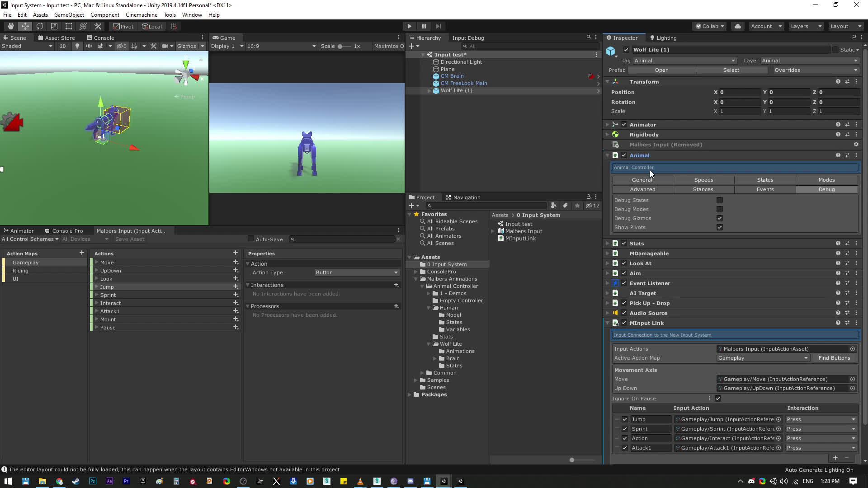868x488 pixels.
Task: Adjust the Game view Scale slider
Action: 340,46
